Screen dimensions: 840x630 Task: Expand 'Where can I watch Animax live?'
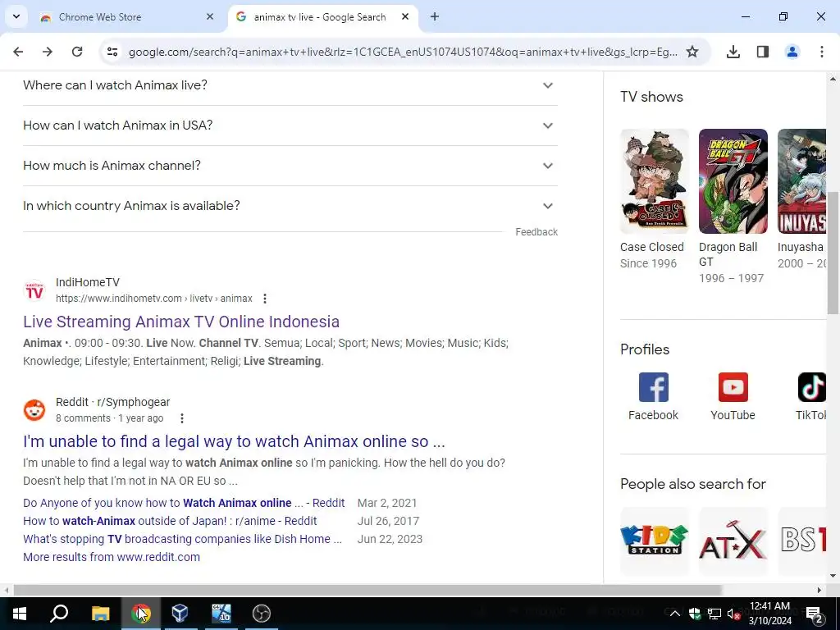(x=290, y=85)
